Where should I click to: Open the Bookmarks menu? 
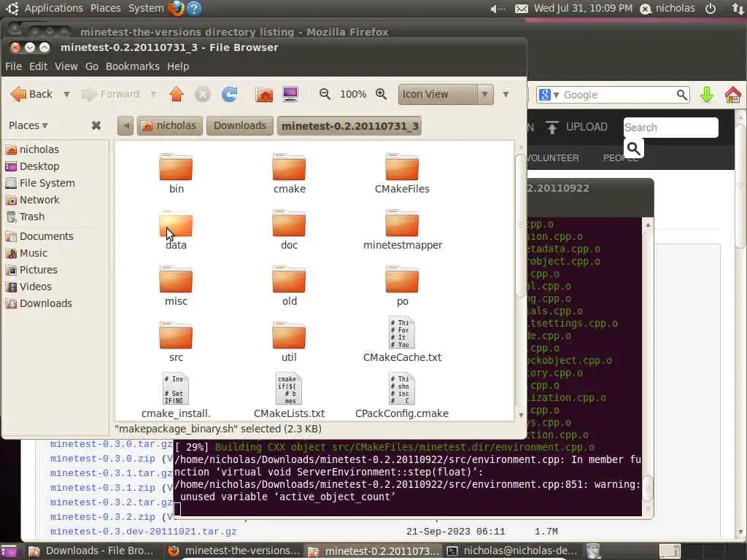click(x=133, y=66)
